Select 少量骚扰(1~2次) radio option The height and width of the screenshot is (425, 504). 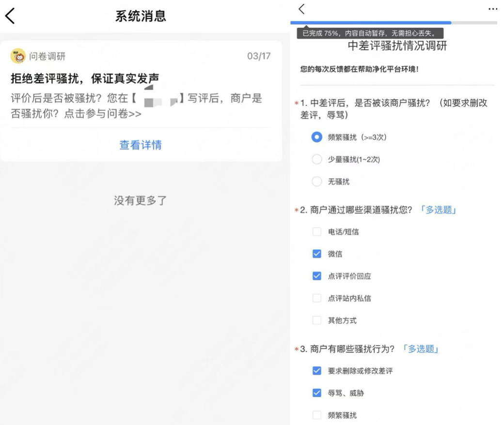click(x=316, y=159)
